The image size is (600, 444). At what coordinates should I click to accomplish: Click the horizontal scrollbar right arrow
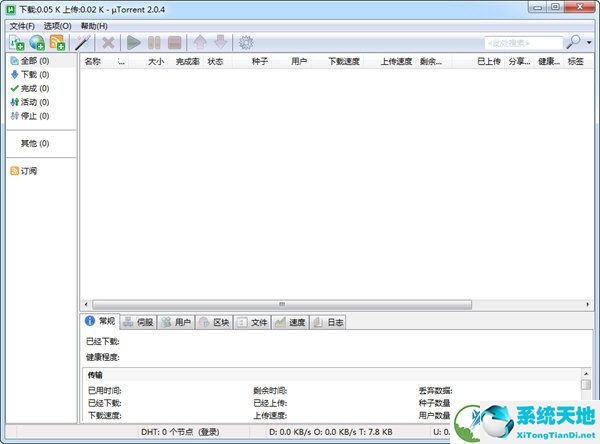point(587,305)
